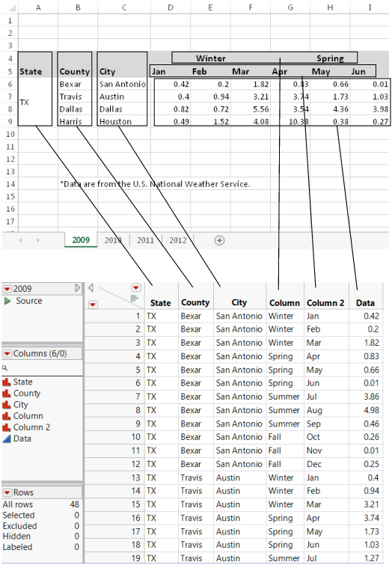The image size is (392, 565).
Task: Click the nominal icon beside City
Action: pyautogui.click(x=7, y=405)
